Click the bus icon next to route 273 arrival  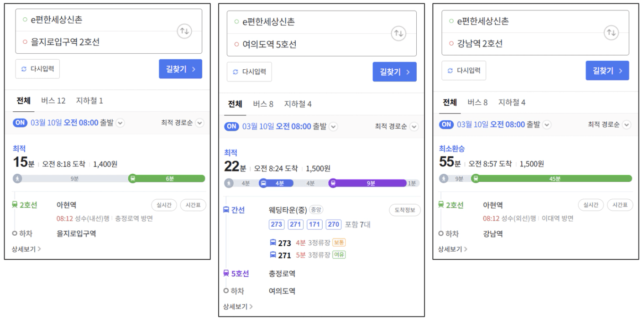(x=273, y=243)
